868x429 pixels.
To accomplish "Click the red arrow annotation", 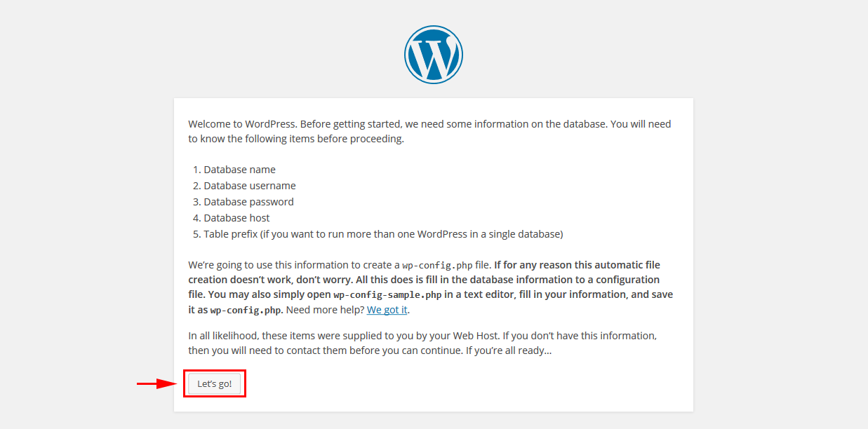I will (156, 383).
